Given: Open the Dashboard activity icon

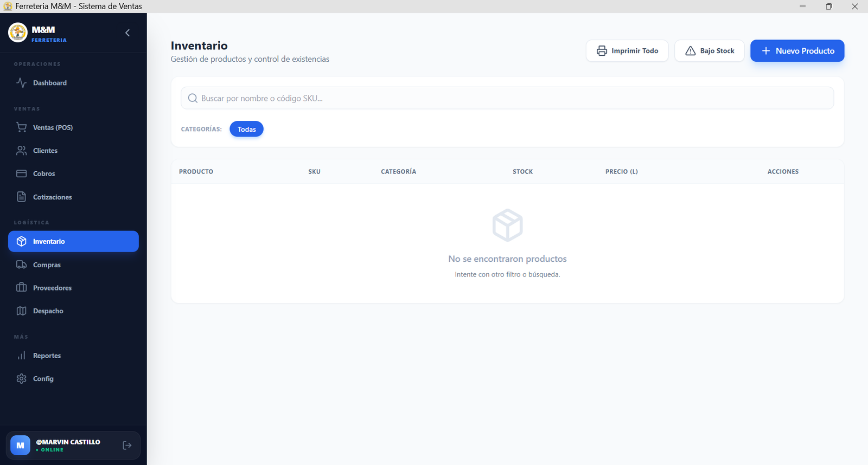Looking at the screenshot, I should click(x=21, y=83).
